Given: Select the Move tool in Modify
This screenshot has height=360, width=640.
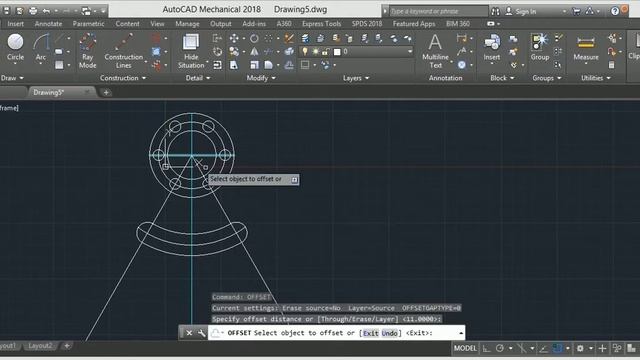Looking at the screenshot, I should 234,39.
